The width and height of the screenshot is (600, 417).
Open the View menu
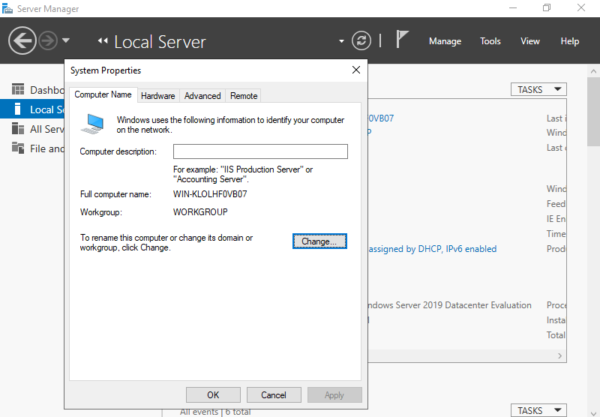pos(530,41)
